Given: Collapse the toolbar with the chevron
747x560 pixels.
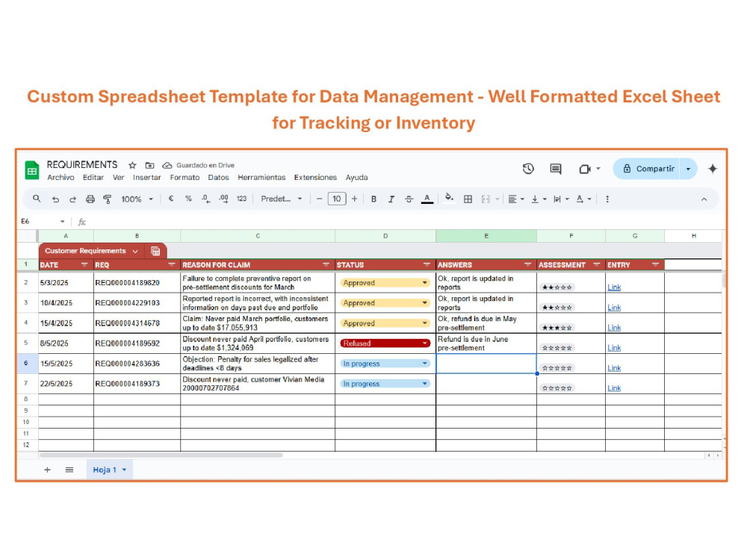Looking at the screenshot, I should 704,199.
